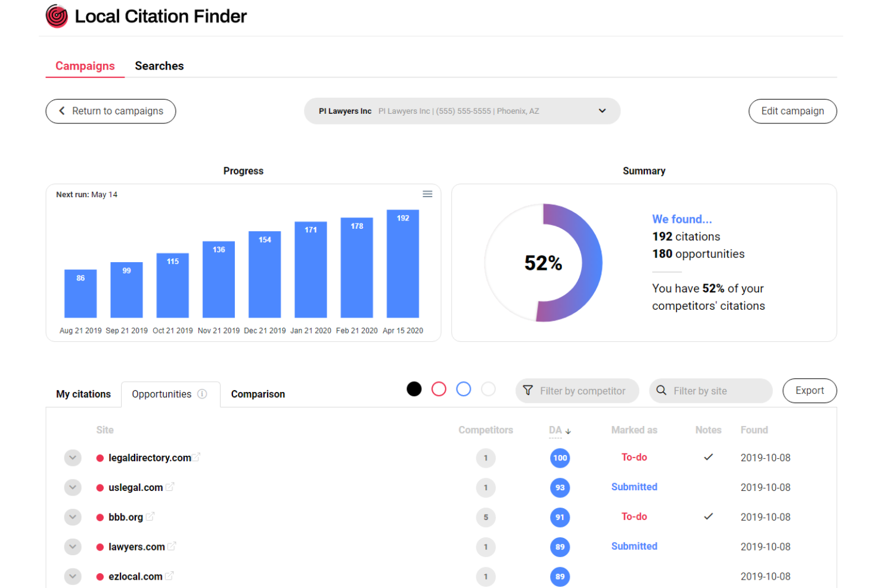Toggle the black citation filter circle
The width and height of the screenshot is (882, 588).
(x=414, y=388)
